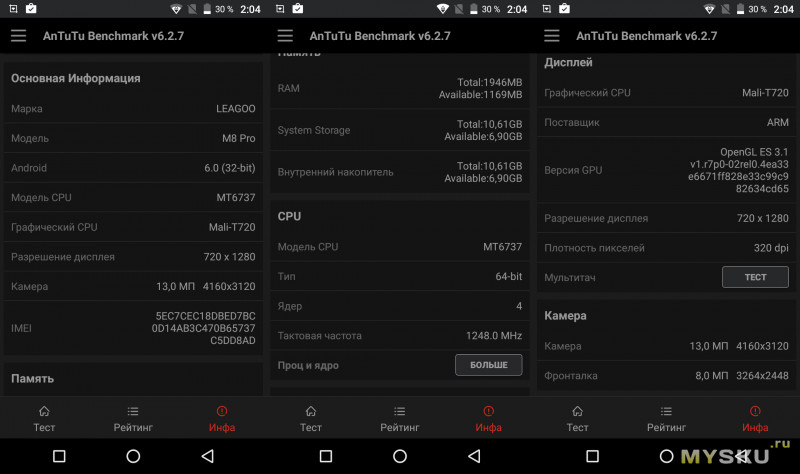This screenshot has height=474, width=800.
Task: Open Тест tab in left screenshot
Action: click(44, 419)
